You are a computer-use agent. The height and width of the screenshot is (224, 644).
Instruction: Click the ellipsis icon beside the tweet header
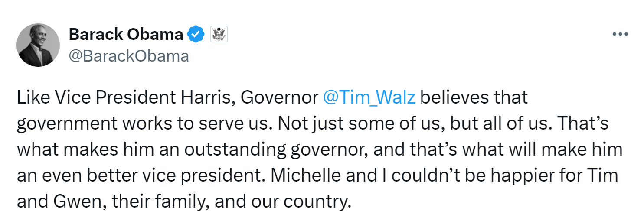coord(620,34)
